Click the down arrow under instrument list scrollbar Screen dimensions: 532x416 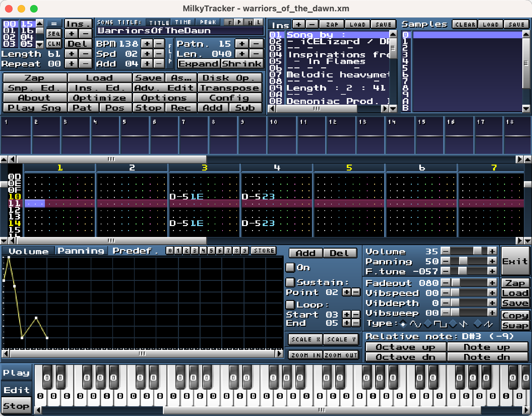[x=393, y=108]
